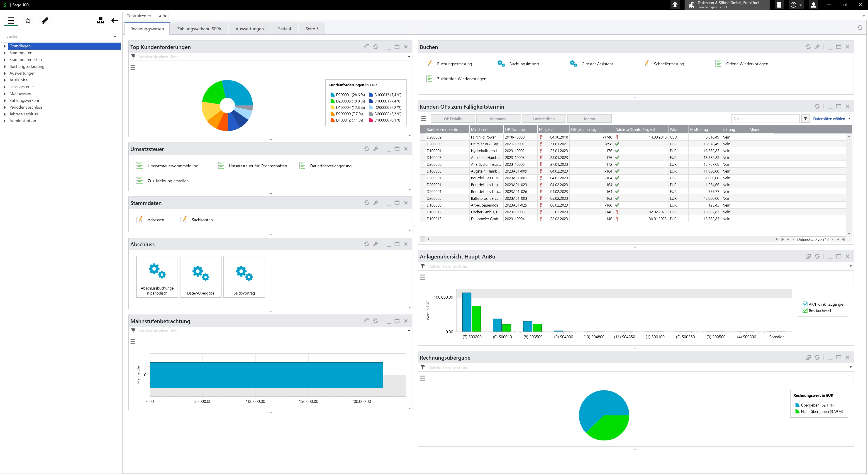Launch the Datev-Übergabe gear tile
The width and height of the screenshot is (868, 475).
point(200,277)
